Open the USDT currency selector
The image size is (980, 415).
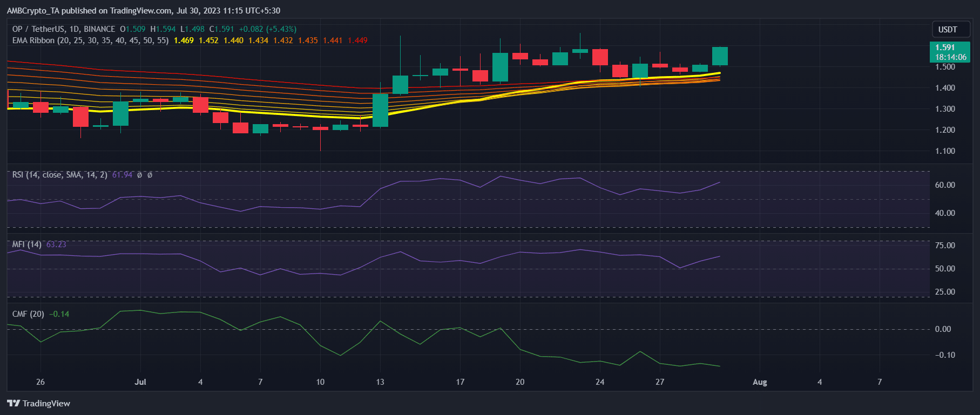[x=951, y=29]
